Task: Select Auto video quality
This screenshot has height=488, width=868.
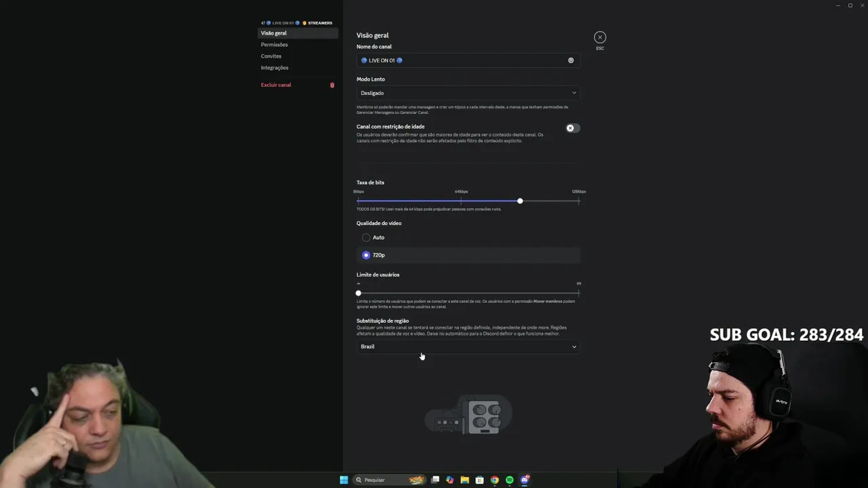Action: click(366, 237)
